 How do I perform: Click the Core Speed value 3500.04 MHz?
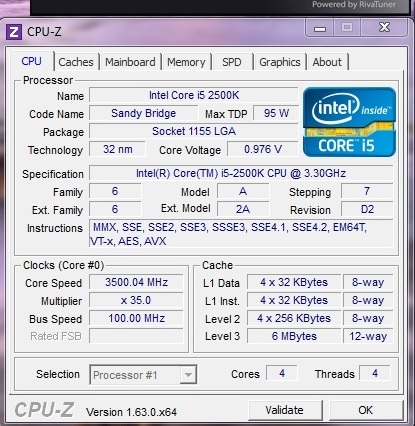tap(136, 282)
